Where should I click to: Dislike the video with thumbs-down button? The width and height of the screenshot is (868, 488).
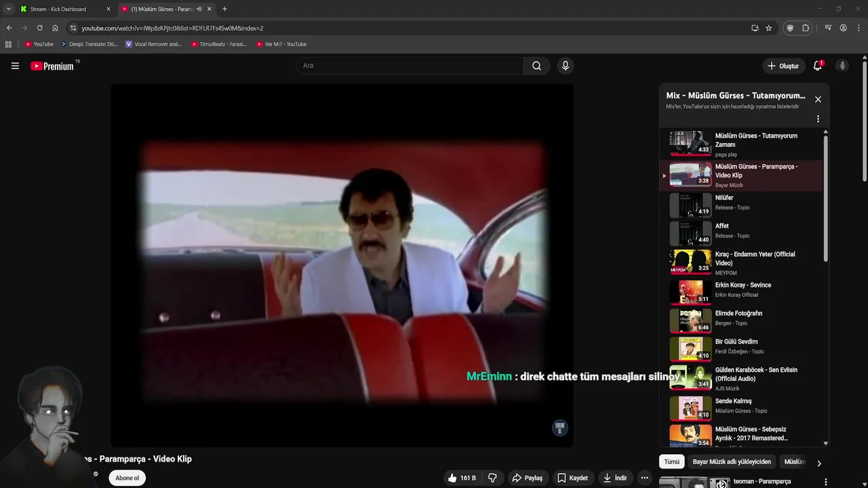pyautogui.click(x=492, y=478)
